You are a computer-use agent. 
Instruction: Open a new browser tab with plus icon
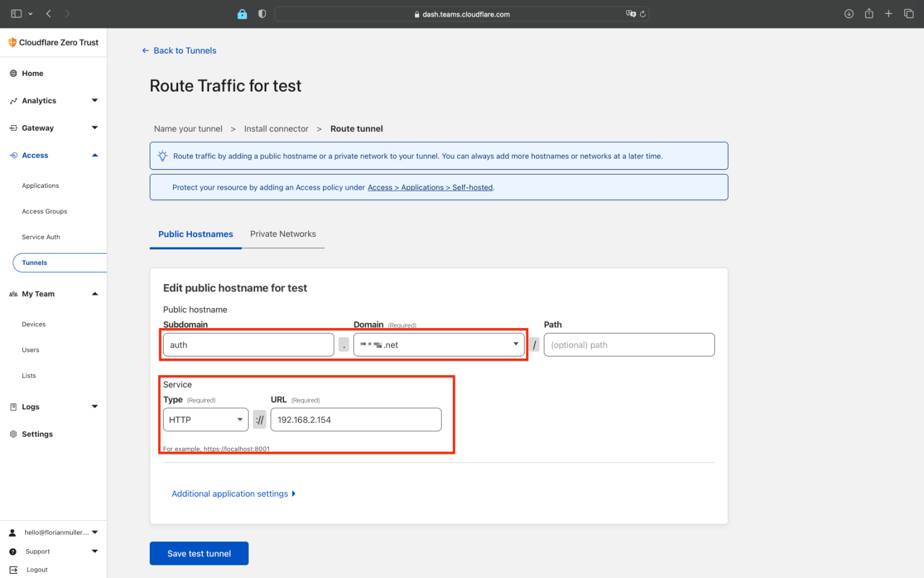tap(889, 13)
